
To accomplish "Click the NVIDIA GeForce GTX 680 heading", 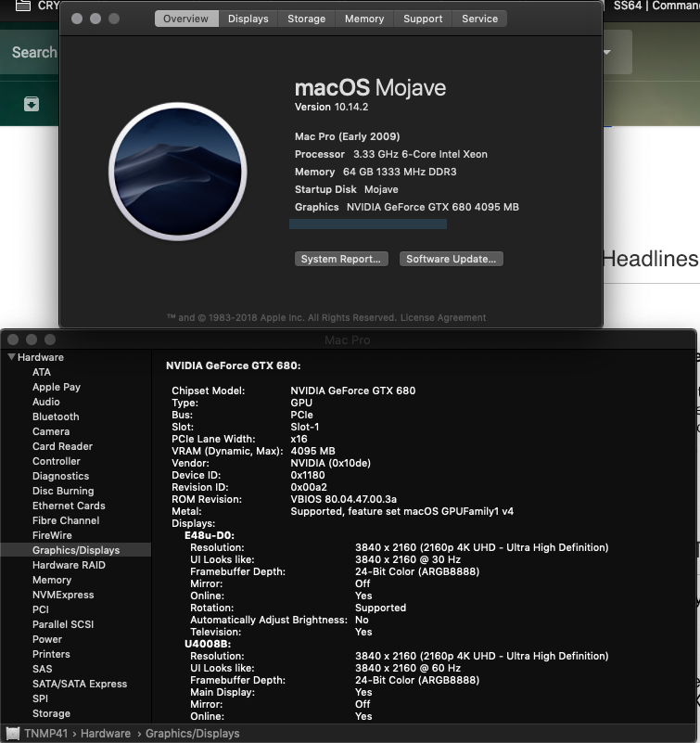I will 233,365.
